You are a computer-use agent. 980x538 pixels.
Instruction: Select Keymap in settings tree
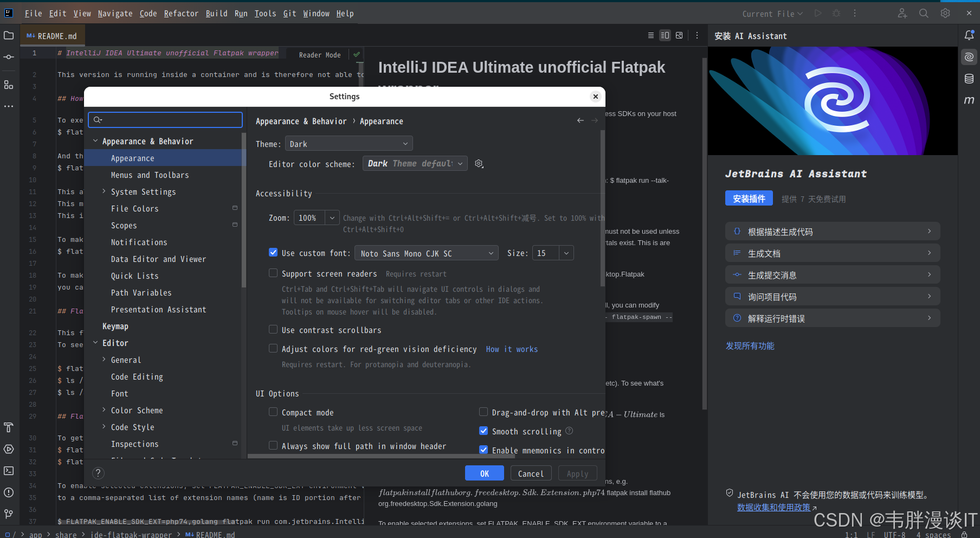click(115, 326)
